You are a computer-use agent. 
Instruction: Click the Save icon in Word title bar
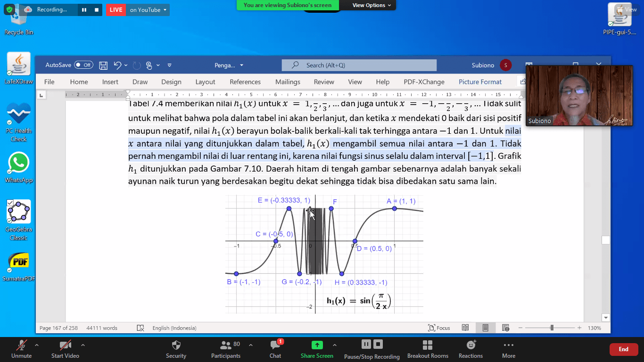pyautogui.click(x=103, y=66)
